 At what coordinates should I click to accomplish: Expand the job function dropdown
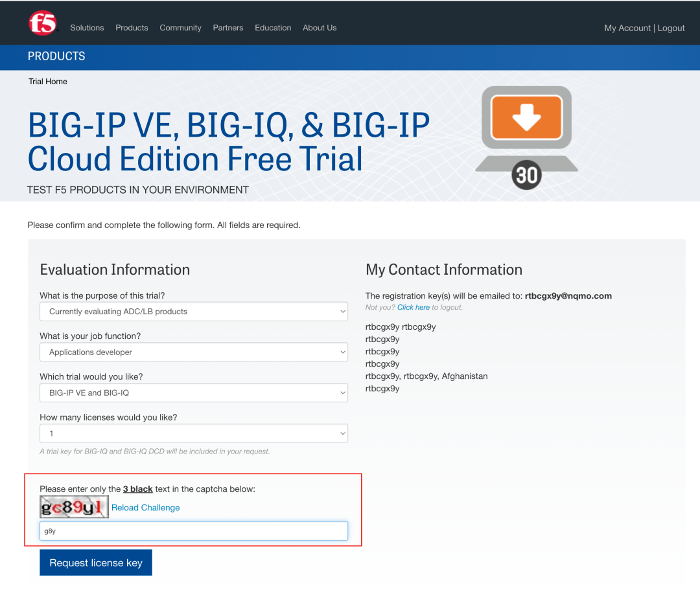click(194, 352)
